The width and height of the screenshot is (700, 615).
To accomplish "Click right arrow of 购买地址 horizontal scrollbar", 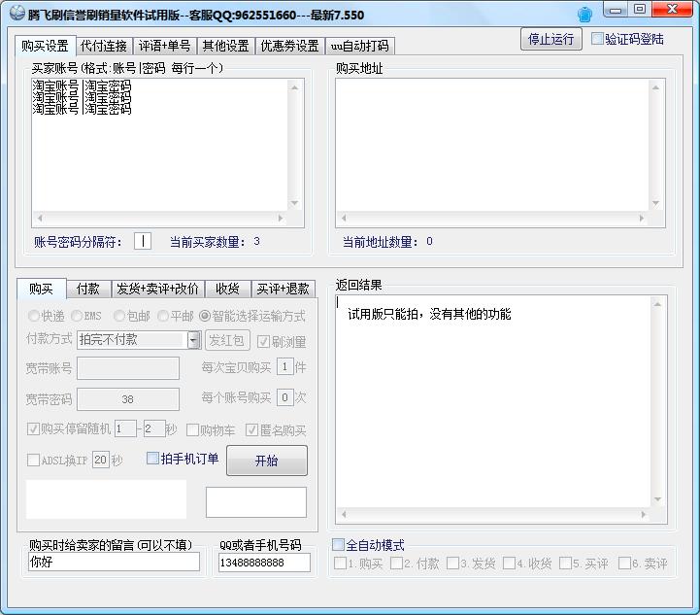I will [642, 218].
